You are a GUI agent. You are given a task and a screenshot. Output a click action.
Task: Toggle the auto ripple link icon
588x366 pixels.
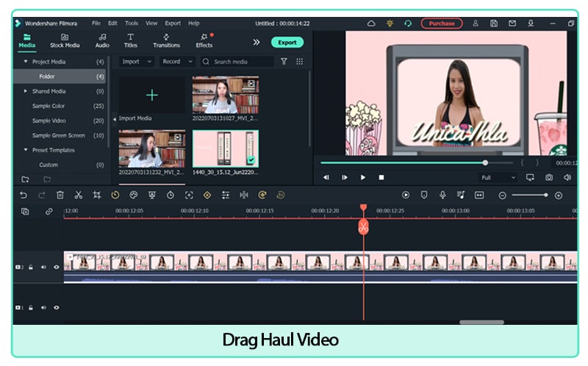[49, 212]
